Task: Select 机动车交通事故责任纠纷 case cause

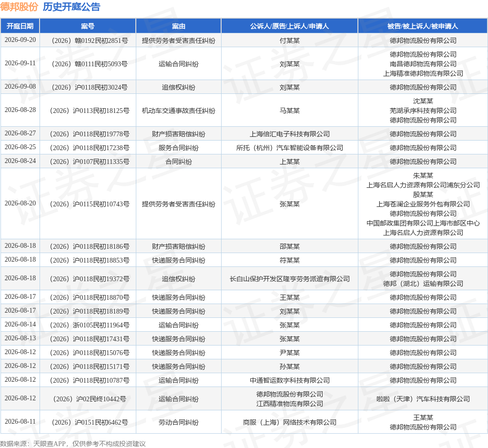Action: (178, 111)
